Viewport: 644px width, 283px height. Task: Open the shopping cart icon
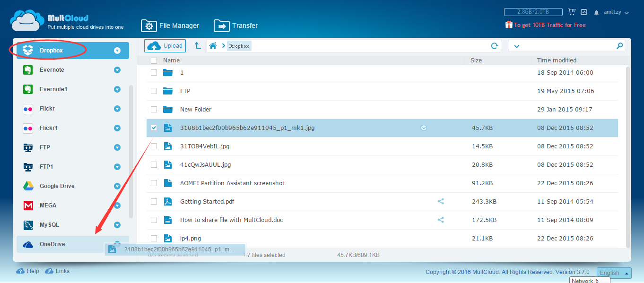[572, 12]
